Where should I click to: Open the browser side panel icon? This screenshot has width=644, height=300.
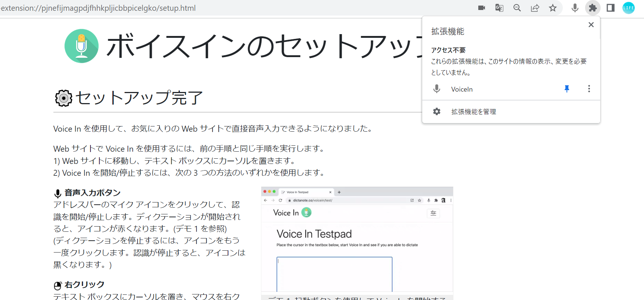point(611,8)
